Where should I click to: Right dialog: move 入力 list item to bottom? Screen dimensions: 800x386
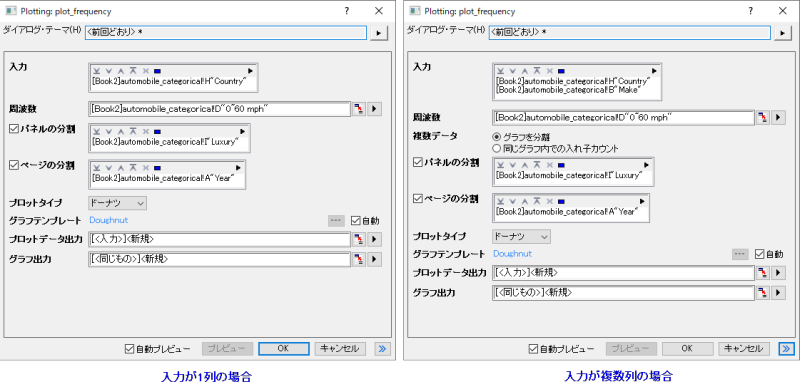pyautogui.click(x=500, y=71)
